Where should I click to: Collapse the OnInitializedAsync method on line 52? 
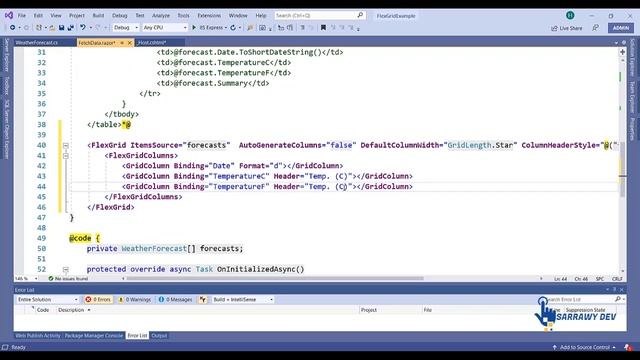pyautogui.click(x=65, y=269)
